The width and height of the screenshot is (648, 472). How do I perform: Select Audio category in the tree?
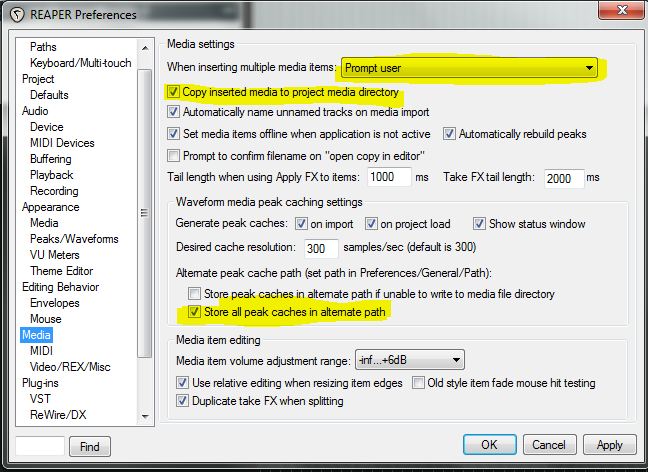click(35, 111)
